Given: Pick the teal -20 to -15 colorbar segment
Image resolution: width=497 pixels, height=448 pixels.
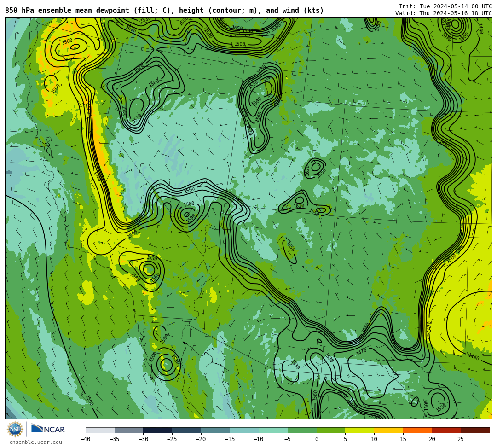Looking at the screenshot, I should (215, 430).
